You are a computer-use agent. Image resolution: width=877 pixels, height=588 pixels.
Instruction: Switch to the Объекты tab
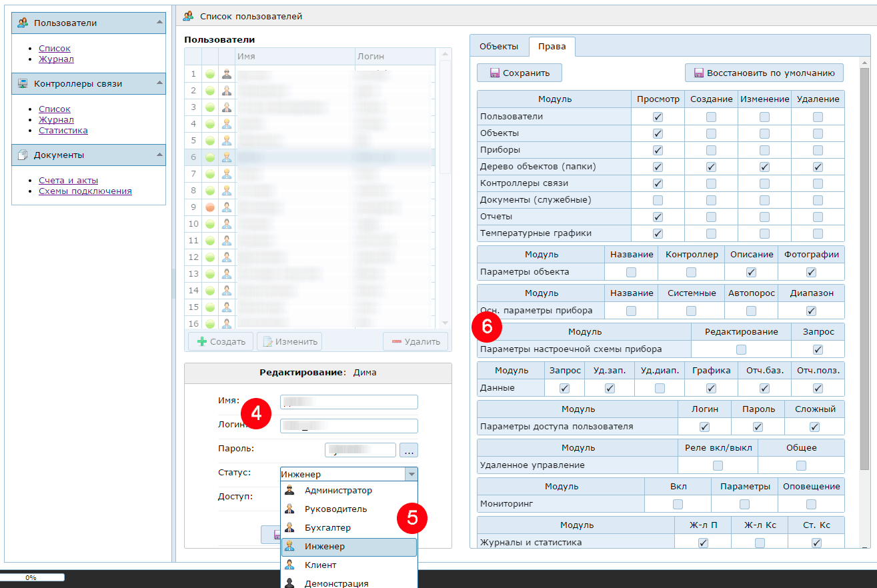(499, 47)
